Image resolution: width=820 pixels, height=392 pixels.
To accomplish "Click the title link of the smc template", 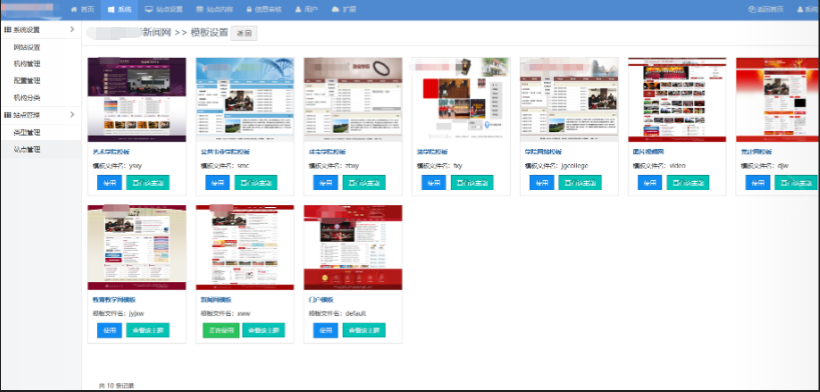I will (225, 152).
